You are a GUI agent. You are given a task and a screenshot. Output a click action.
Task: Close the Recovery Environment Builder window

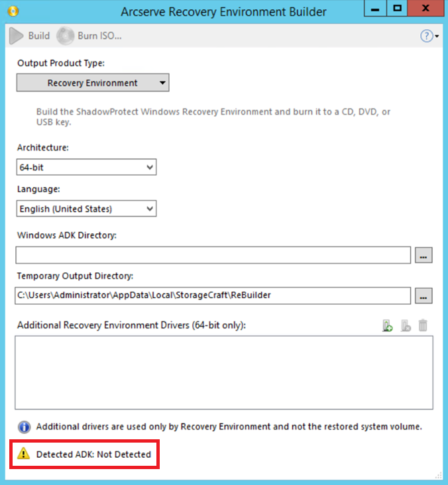point(425,9)
